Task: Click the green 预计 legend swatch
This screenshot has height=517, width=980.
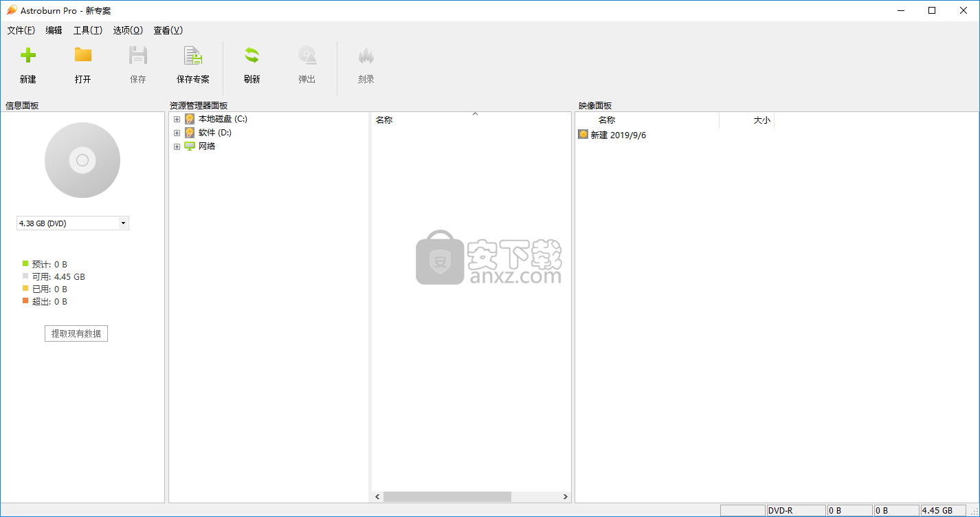Action: (25, 263)
